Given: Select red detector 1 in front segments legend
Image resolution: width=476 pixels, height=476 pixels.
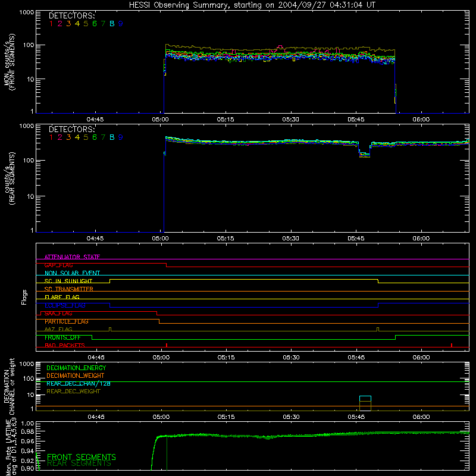Looking at the screenshot, I should 51,24.
